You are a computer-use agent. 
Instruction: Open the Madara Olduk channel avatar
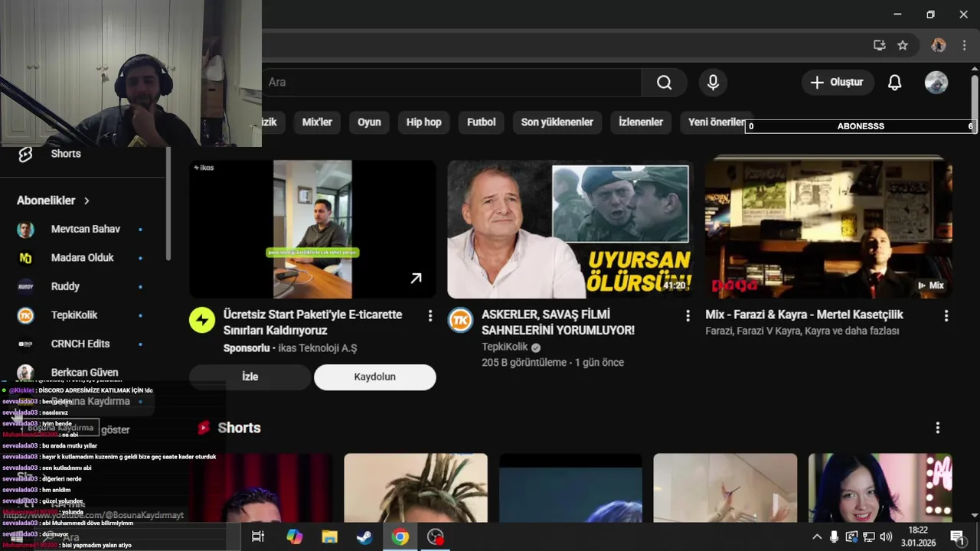[25, 258]
